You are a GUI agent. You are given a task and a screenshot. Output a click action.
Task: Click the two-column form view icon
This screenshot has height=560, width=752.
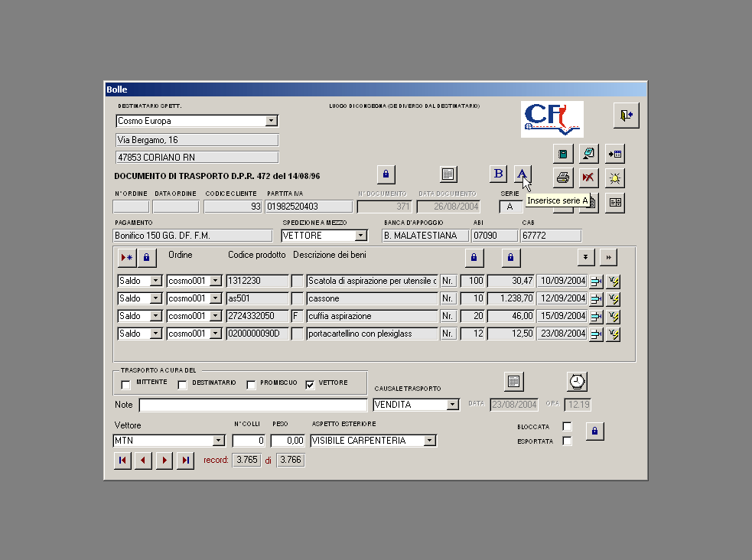[615, 202]
